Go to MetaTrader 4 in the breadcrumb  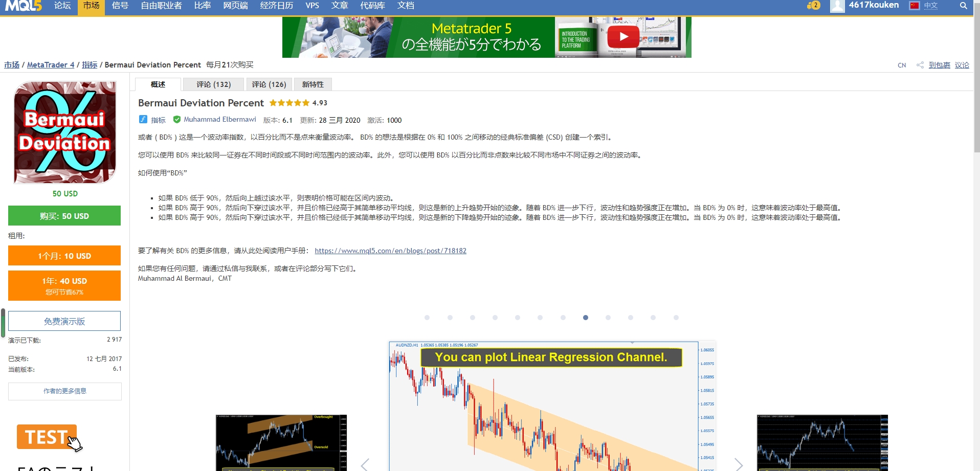(51, 65)
